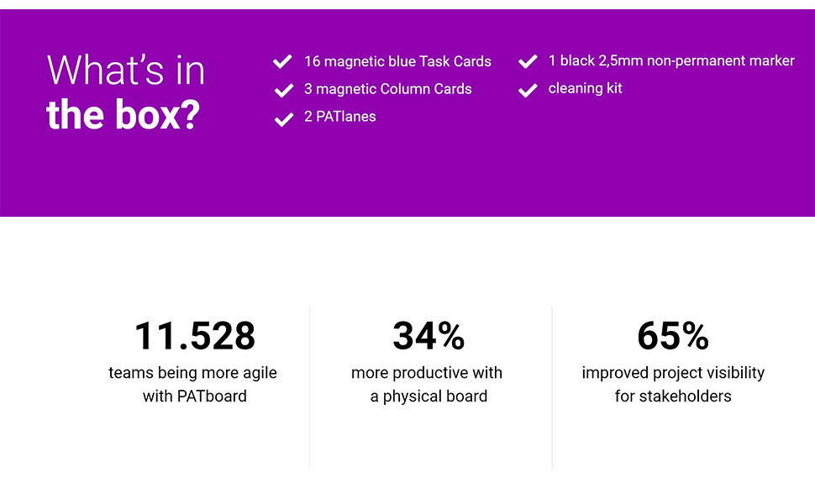Click the 65% statistic number
815x504 pixels.
point(673,336)
